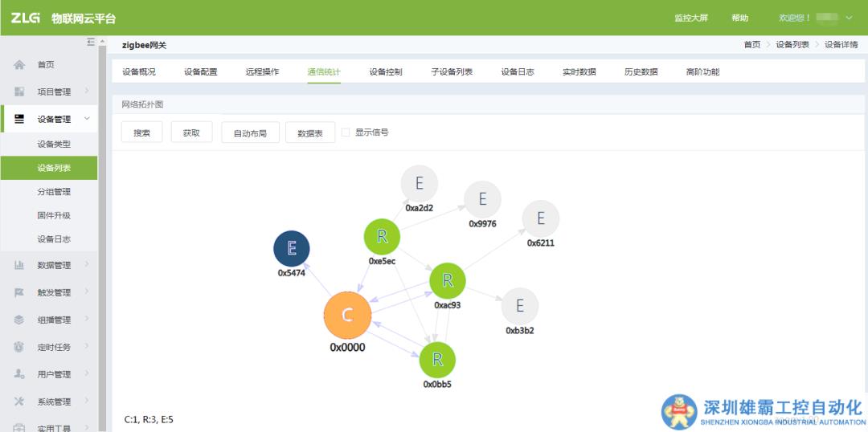This screenshot has height=432, width=868.
Task: Click the system management wrench icon
Action: (19, 402)
